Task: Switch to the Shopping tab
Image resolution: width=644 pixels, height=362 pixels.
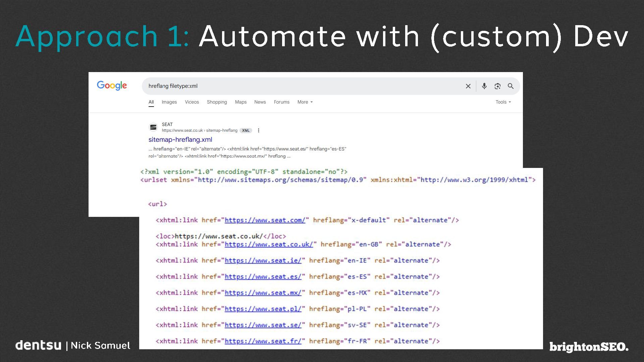Action: coord(217,102)
